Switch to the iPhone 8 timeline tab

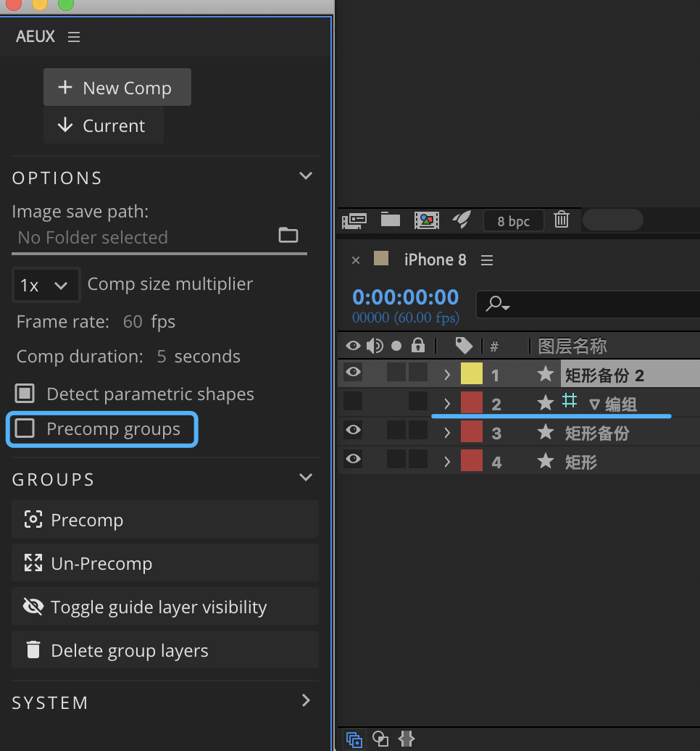(x=435, y=260)
